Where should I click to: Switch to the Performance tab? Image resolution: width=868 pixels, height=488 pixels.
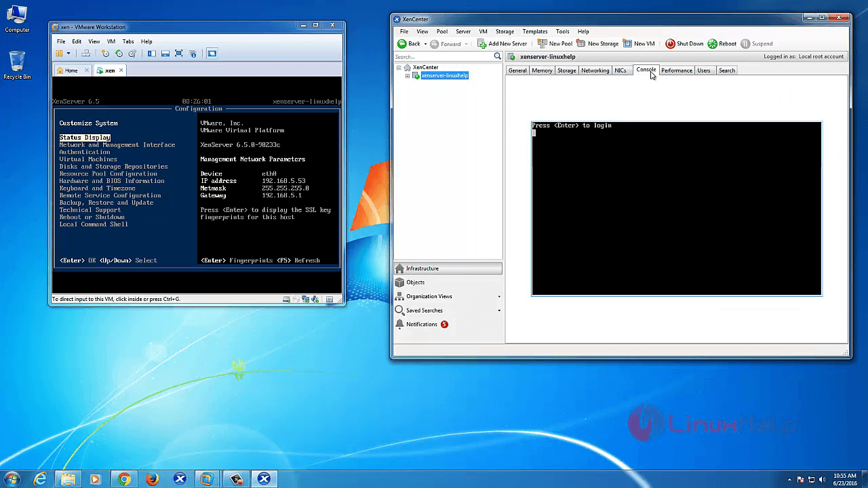click(677, 70)
